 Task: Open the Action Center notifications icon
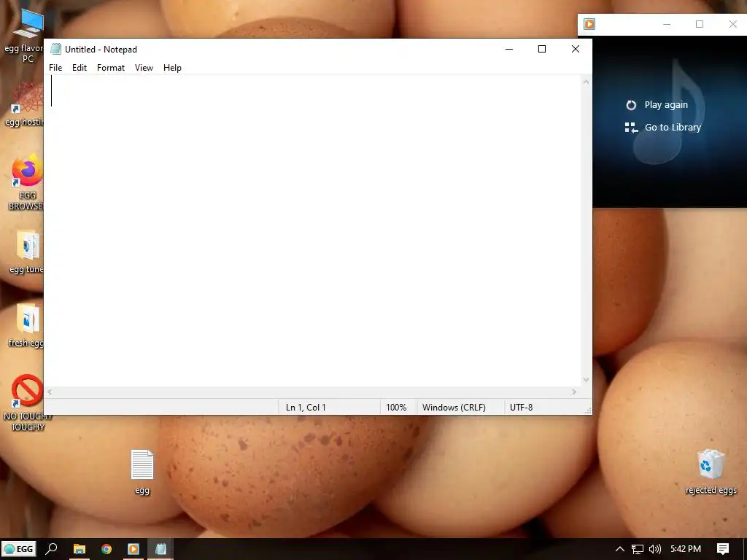point(723,549)
